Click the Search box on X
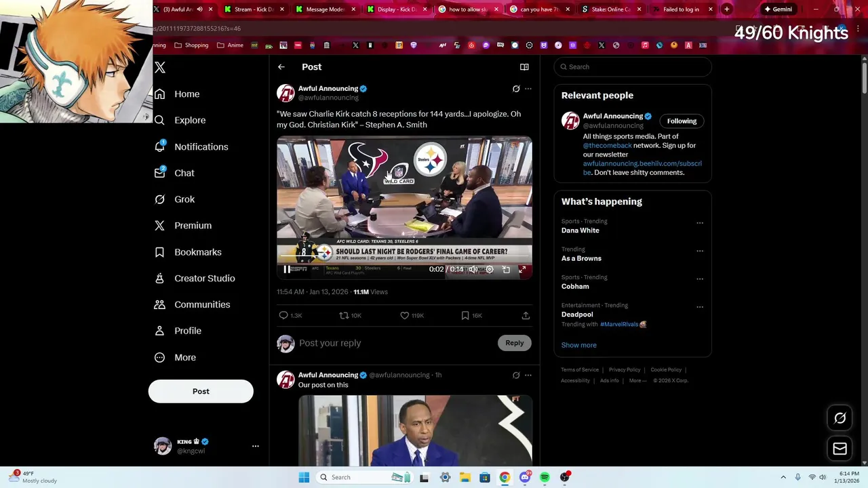868x488 pixels. pyautogui.click(x=633, y=67)
